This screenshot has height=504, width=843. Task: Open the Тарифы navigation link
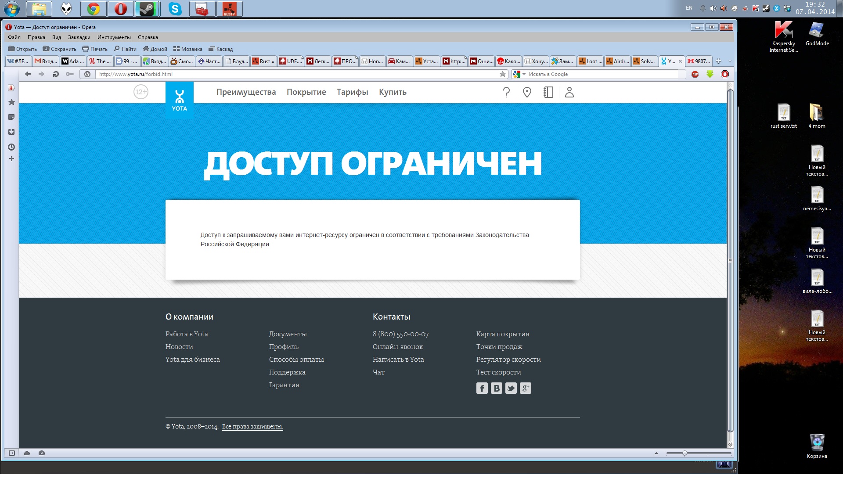click(352, 92)
